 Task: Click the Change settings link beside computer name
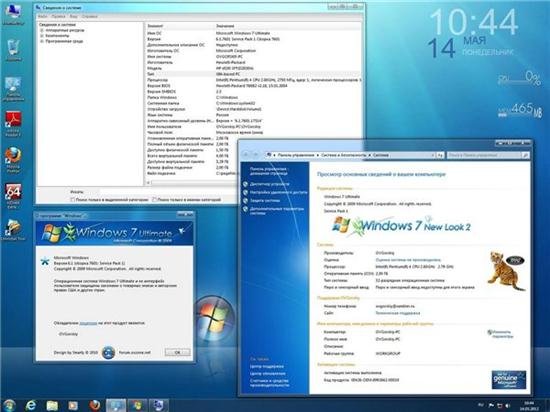click(x=500, y=334)
